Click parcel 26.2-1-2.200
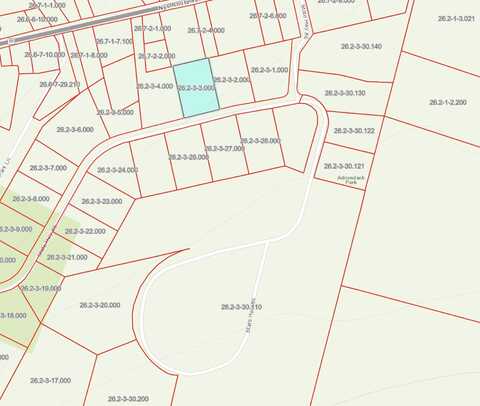The image size is (480, 406). 448,102
